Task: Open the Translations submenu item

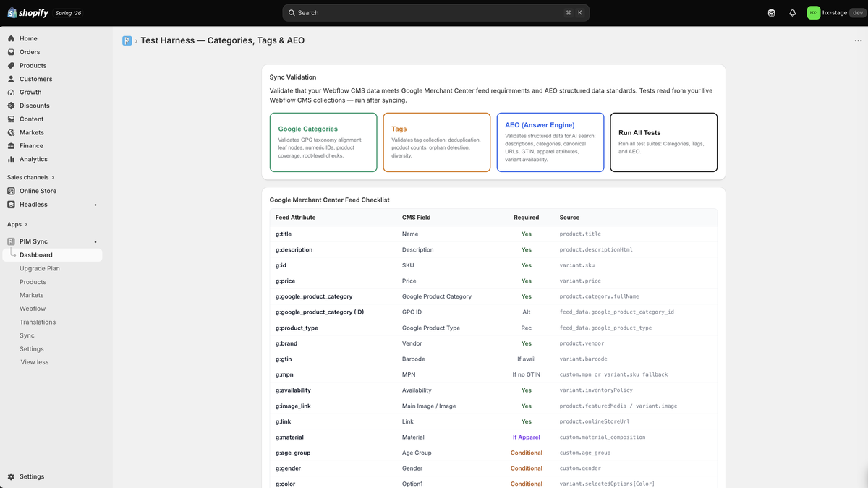Action: coord(38,322)
